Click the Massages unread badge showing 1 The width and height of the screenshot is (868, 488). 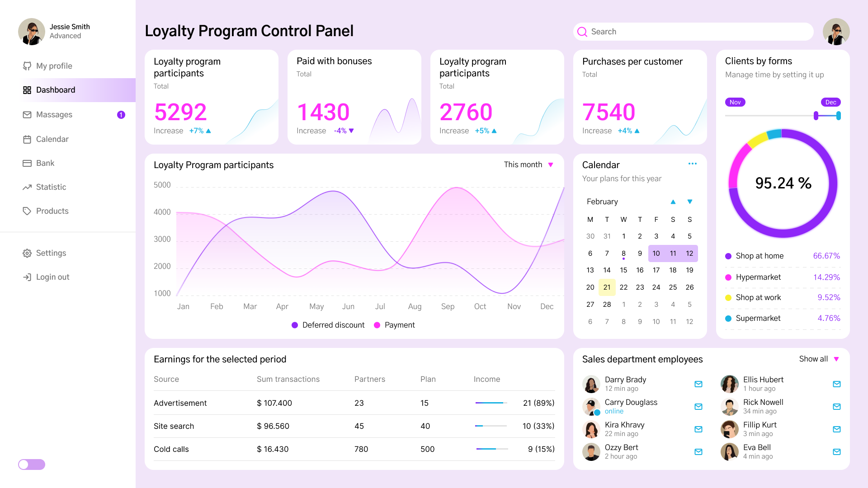(121, 115)
